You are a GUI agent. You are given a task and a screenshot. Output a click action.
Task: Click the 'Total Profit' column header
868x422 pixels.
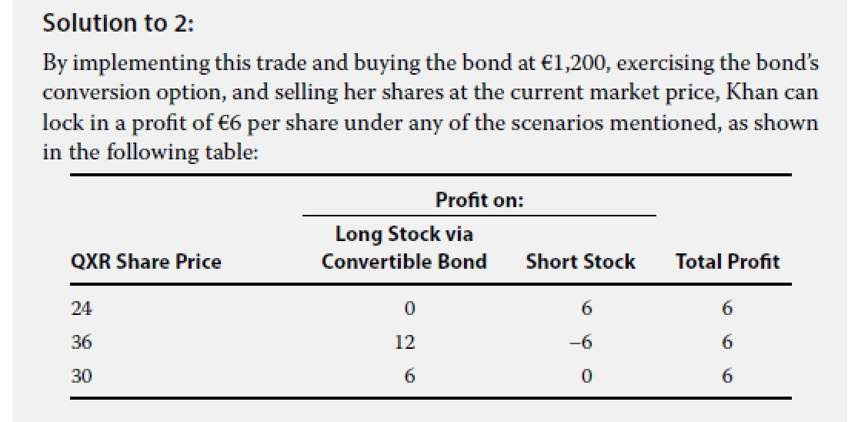click(727, 262)
